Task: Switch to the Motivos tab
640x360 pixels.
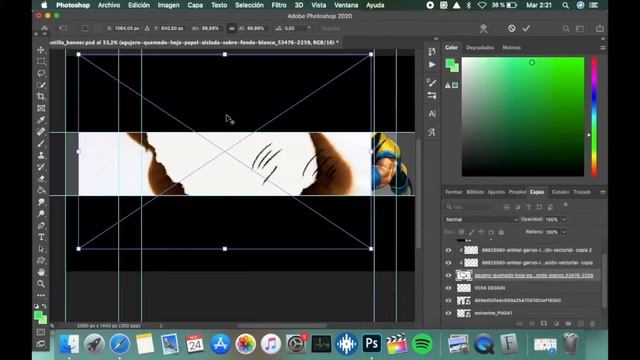Action: 511,48
